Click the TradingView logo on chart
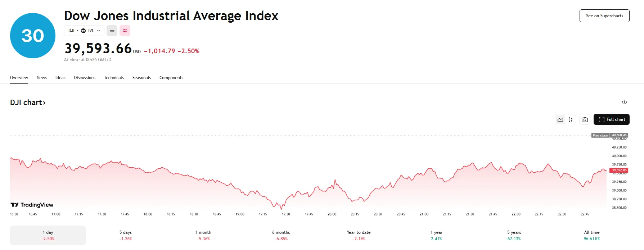This screenshot has width=644, height=250. (32, 205)
